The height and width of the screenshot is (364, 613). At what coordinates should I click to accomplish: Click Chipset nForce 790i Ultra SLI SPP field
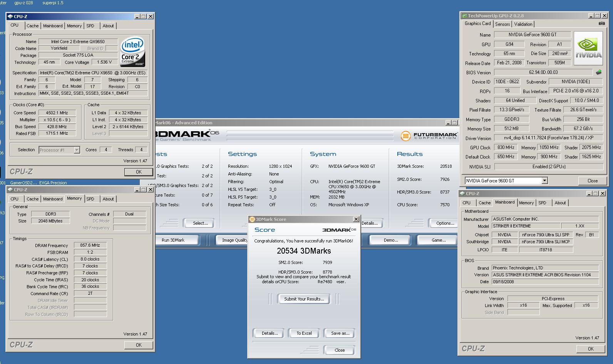[546, 235]
